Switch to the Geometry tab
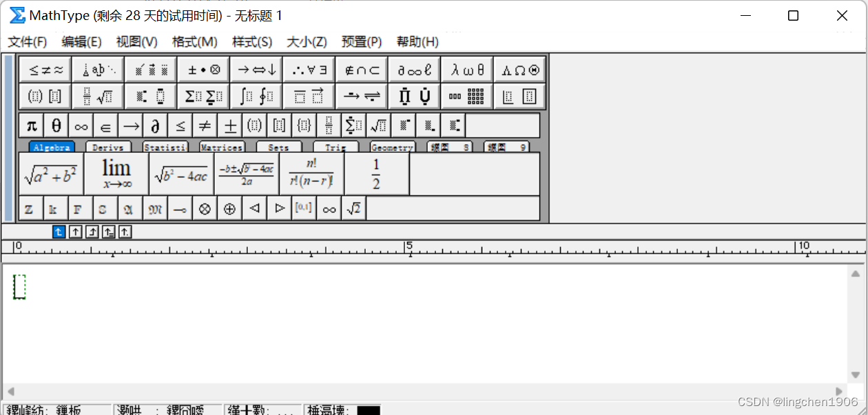The image size is (868, 415). (392, 147)
